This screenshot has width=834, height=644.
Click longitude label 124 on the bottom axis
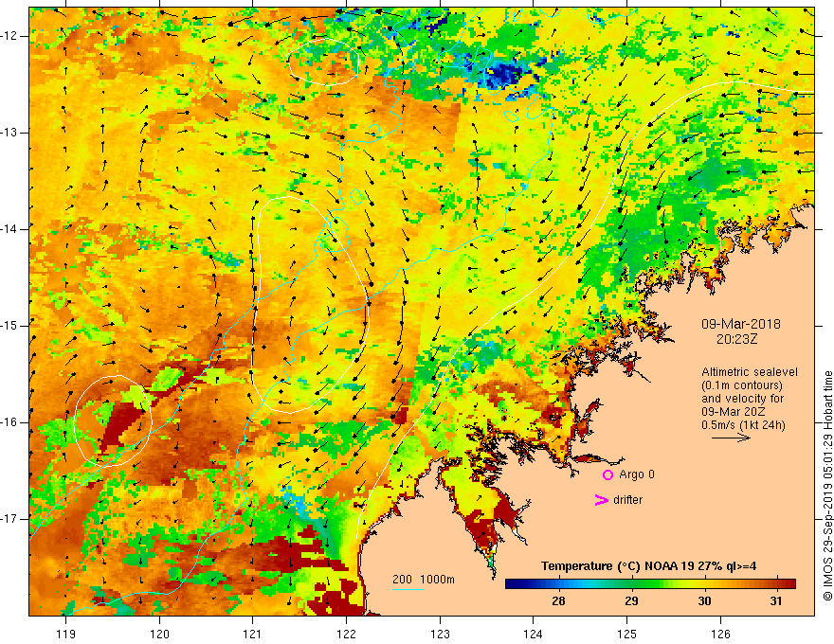coord(534,634)
